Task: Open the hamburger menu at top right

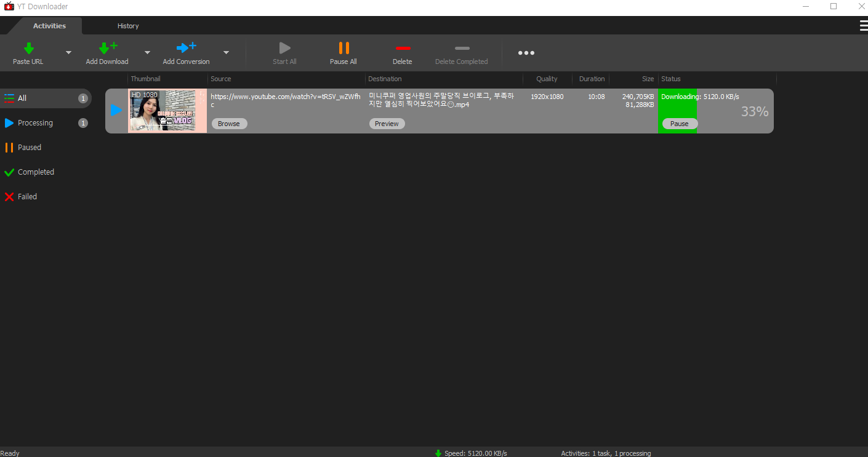Action: (864, 25)
